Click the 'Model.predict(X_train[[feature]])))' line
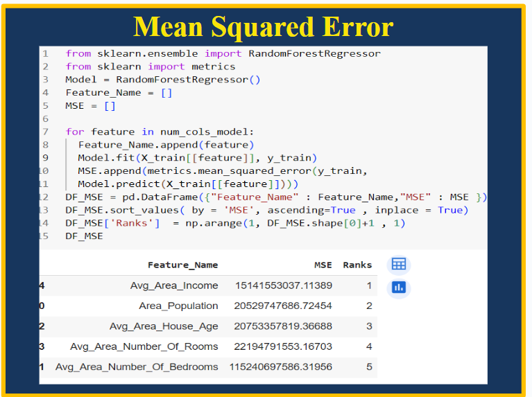 coord(188,184)
